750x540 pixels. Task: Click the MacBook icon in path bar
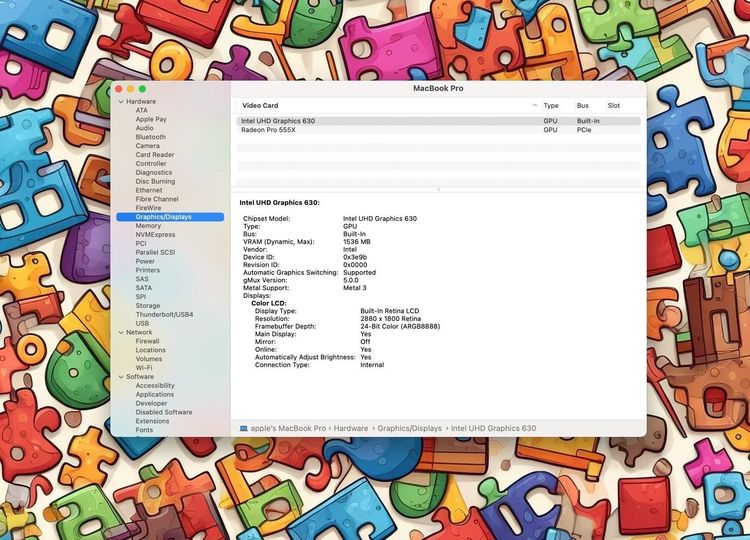point(243,429)
